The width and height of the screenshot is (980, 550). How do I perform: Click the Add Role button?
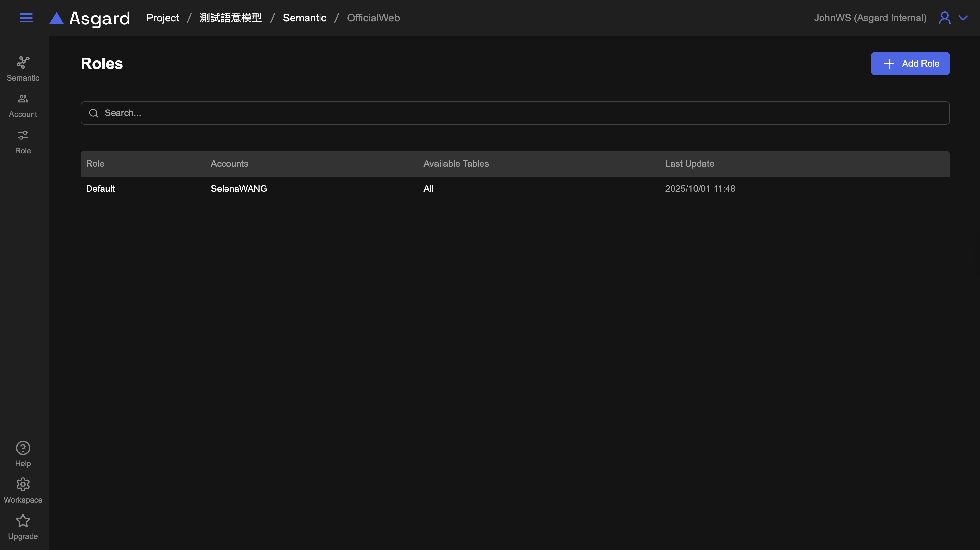coord(910,63)
